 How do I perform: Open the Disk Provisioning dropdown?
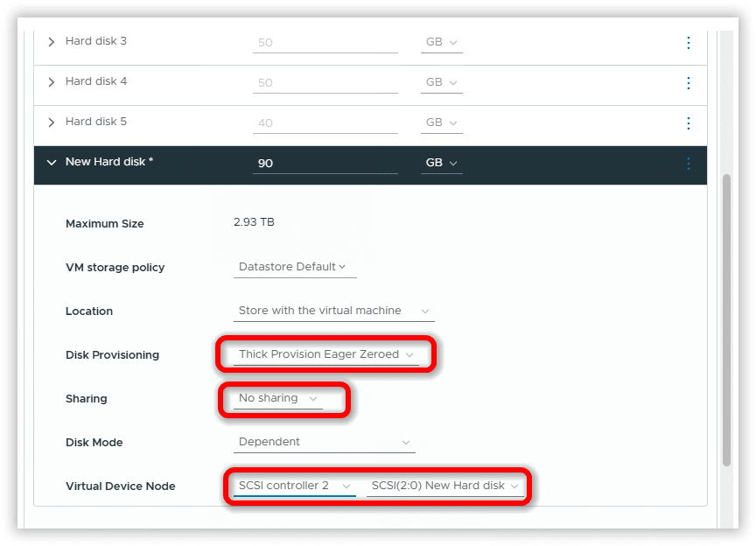click(325, 354)
